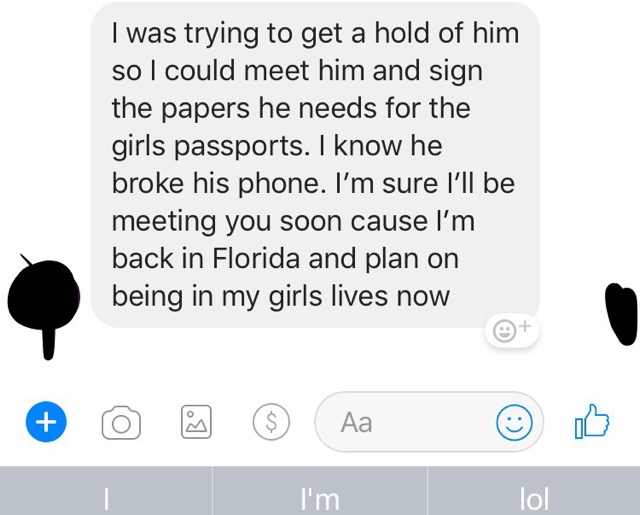
Task: Click the word "meeting" in the message
Action: (164, 222)
